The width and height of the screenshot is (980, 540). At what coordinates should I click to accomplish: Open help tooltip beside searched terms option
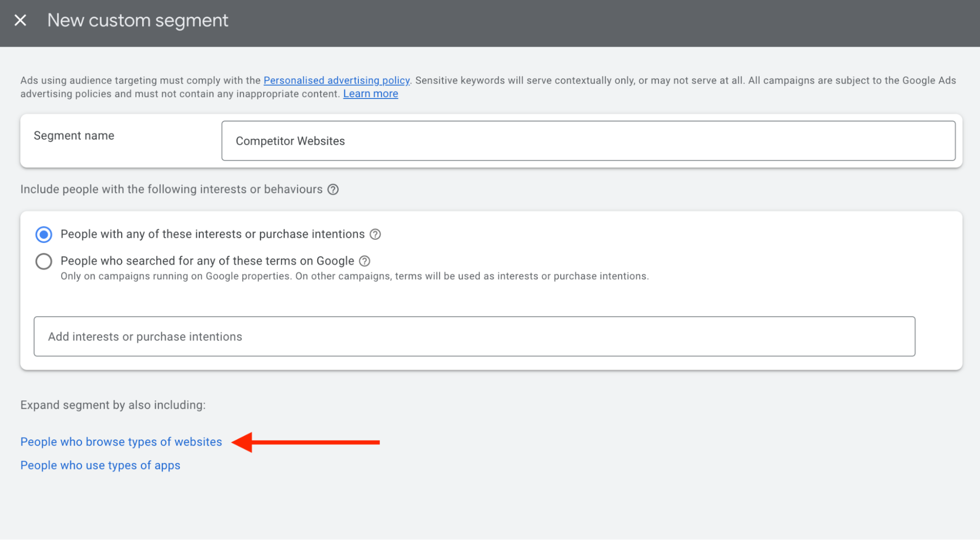365,261
